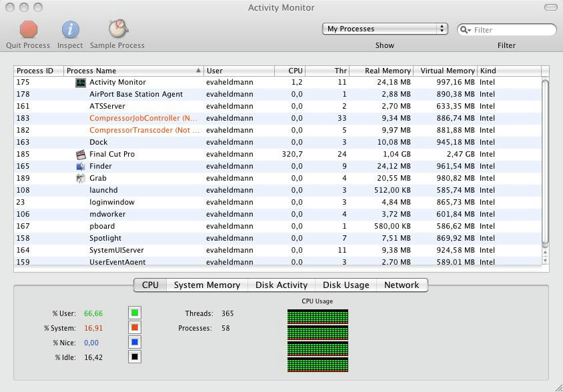Screen dimensions: 563x392
Task: Click the toolbar toggle pill button
Action: (551, 7)
